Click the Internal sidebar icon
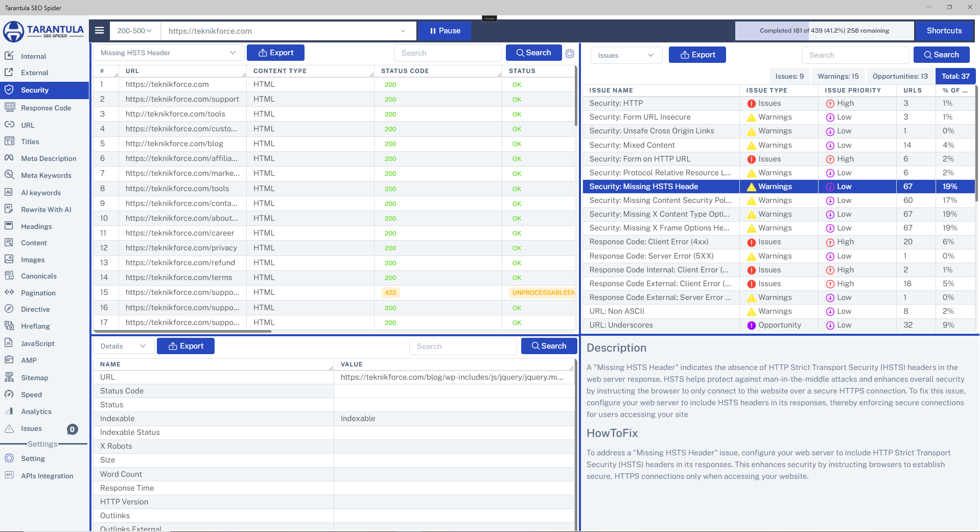This screenshot has width=980, height=532. (9, 56)
